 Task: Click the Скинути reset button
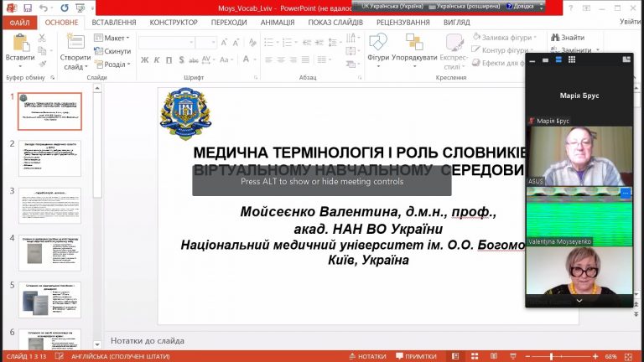tap(112, 51)
